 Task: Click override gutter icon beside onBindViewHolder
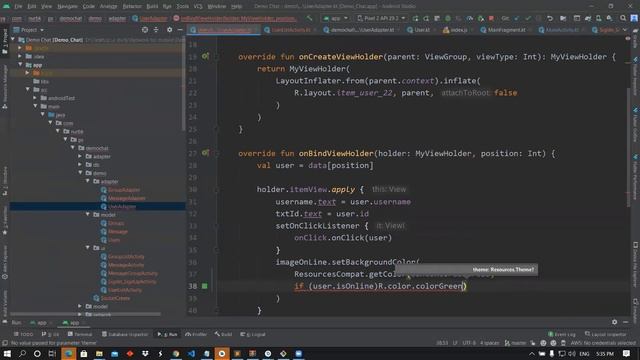pos(205,153)
